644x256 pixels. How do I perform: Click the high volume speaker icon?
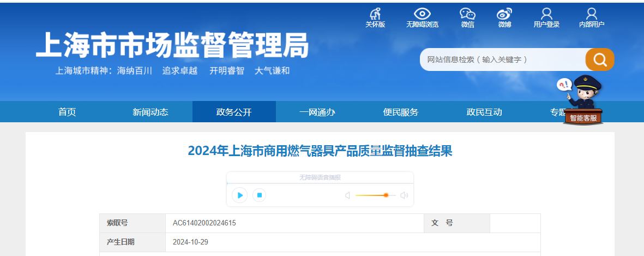tap(404, 195)
